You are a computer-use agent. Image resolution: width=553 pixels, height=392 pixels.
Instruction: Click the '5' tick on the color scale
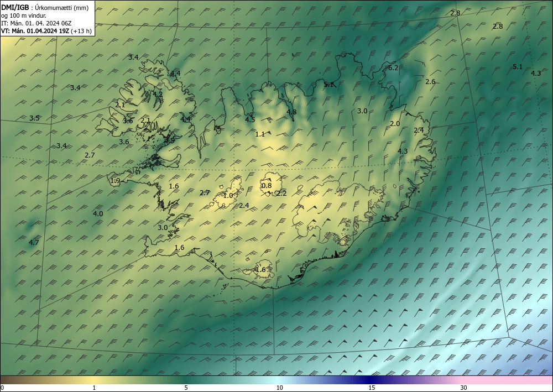186,388
